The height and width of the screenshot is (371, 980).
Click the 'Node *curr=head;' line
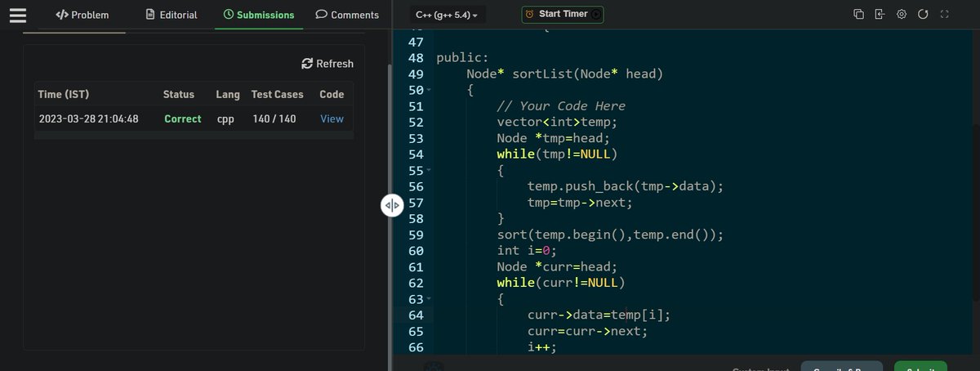point(557,267)
